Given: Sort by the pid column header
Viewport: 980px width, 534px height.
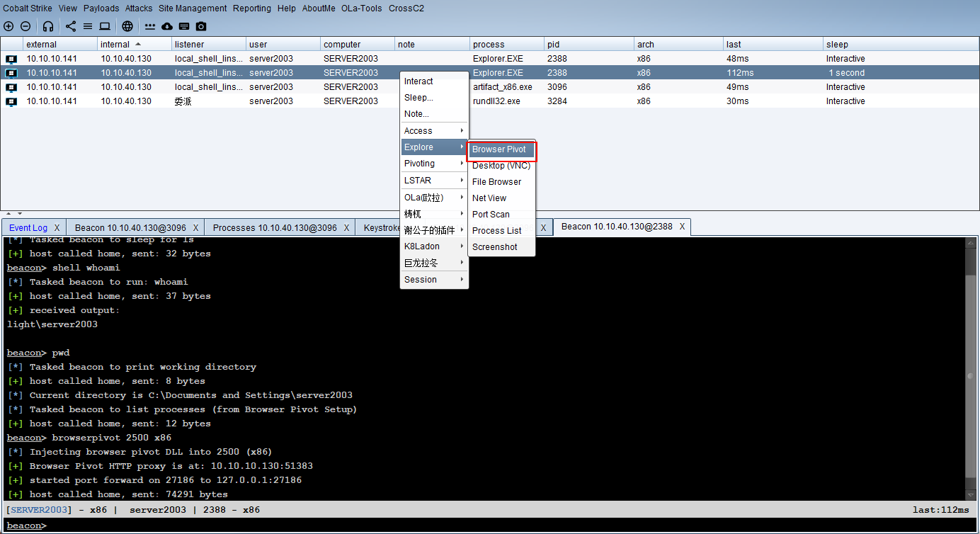Looking at the screenshot, I should [588, 44].
